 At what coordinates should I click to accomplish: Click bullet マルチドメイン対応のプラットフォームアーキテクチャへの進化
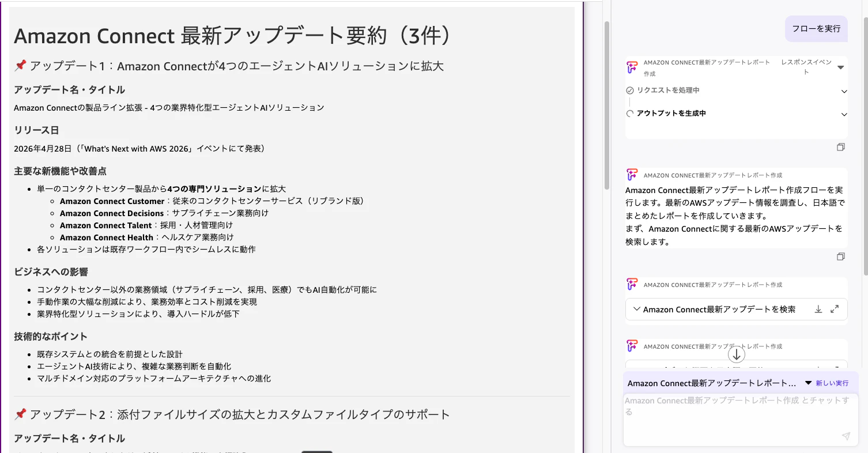point(154,379)
